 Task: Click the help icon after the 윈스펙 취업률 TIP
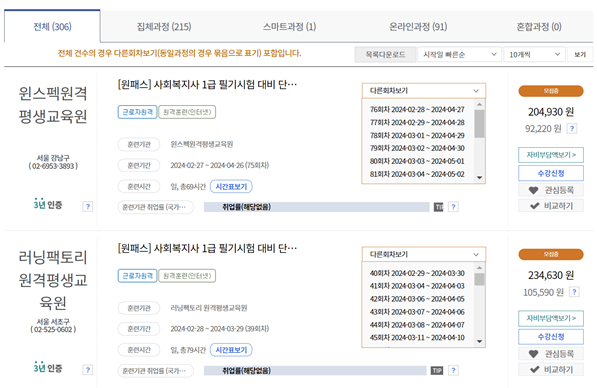453,207
